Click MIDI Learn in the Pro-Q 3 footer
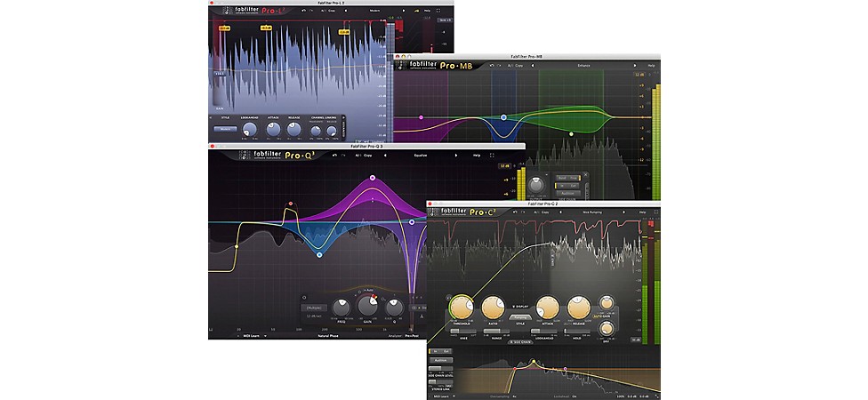Image resolution: width=868 pixels, height=400 pixels. (252, 336)
